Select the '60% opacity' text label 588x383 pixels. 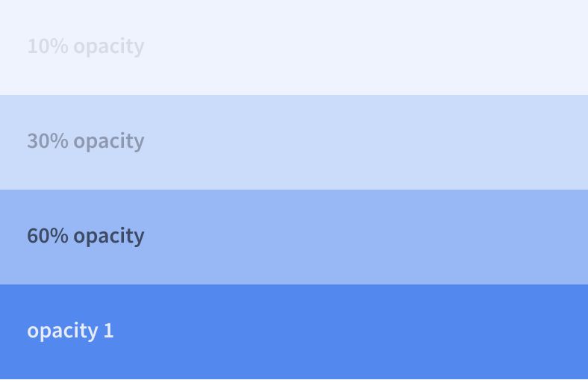86,237
